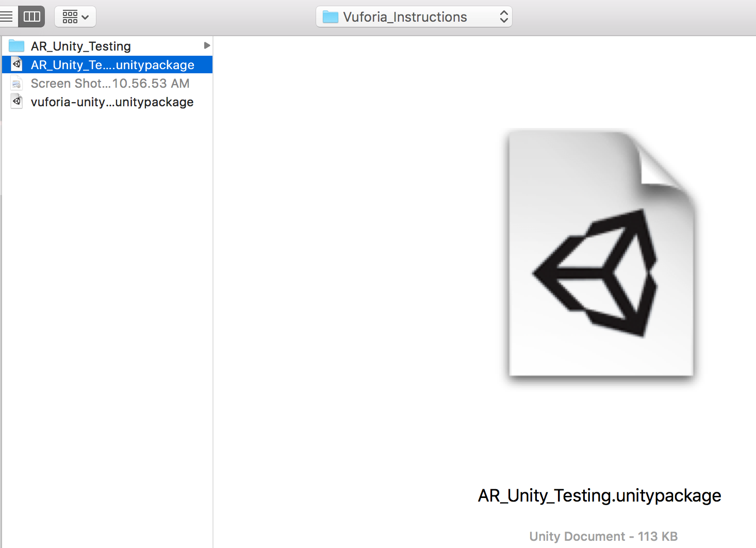Click the Unity icon beside AR_Unity_Te....unitypackage

point(17,64)
